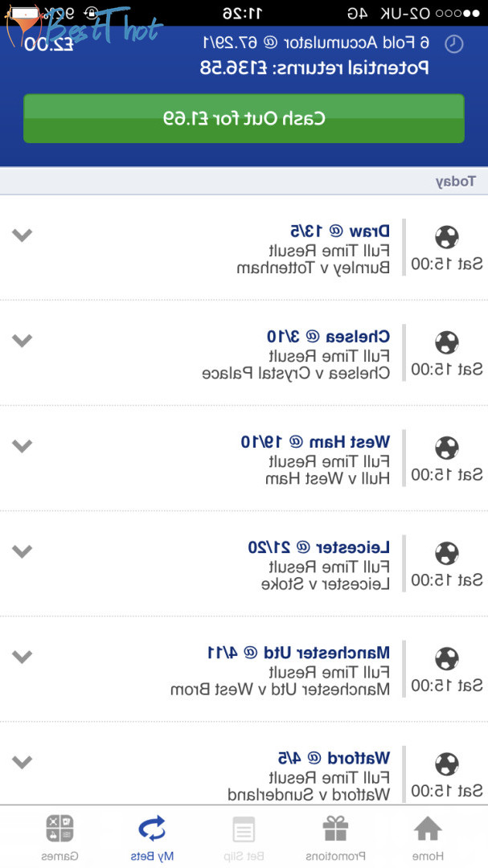
Task: Open the Leicester v Stoke chevron
Action: 23,551
